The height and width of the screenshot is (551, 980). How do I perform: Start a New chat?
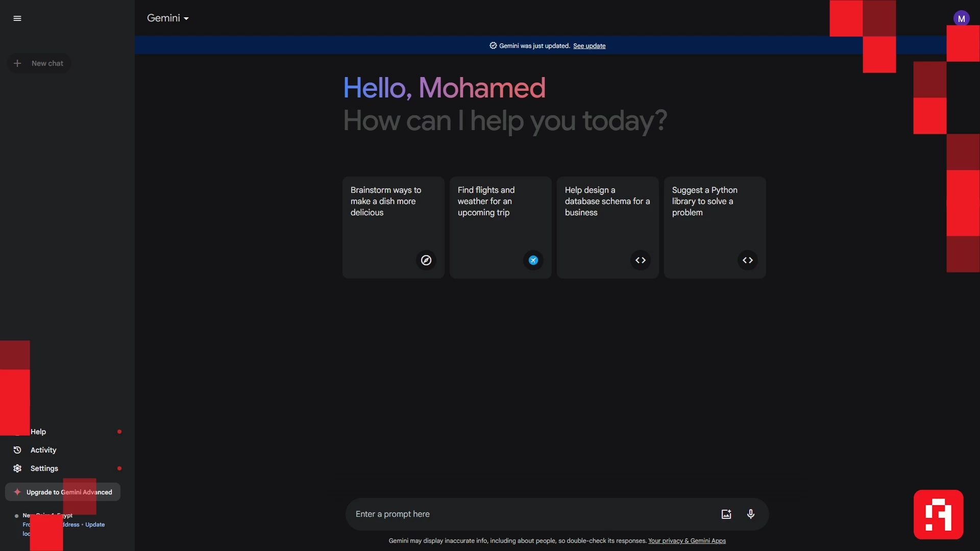39,63
